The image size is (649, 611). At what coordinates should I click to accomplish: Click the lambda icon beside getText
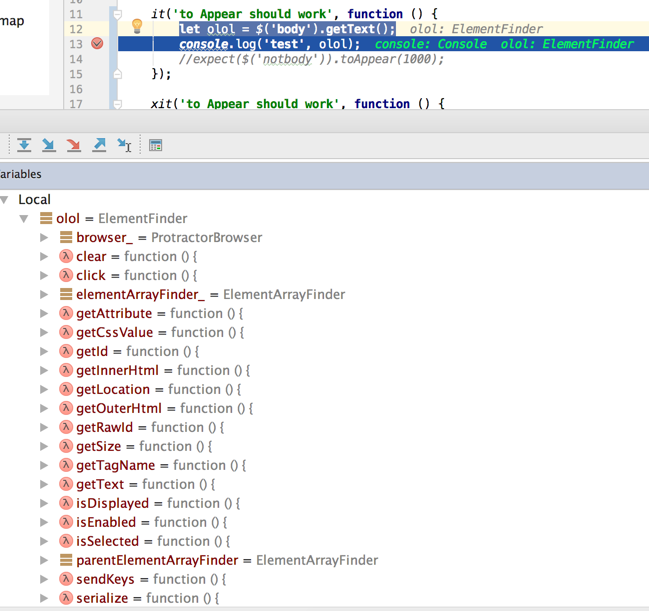click(x=66, y=484)
